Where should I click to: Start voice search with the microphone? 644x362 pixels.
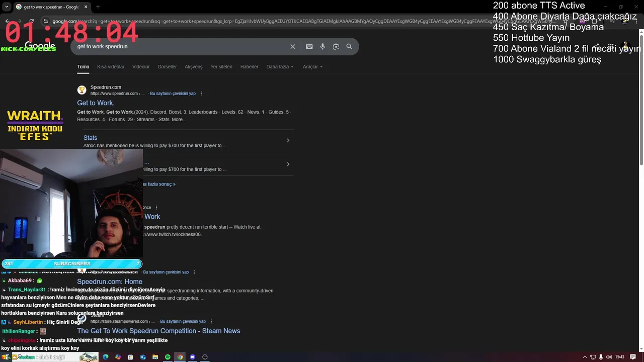323,46
